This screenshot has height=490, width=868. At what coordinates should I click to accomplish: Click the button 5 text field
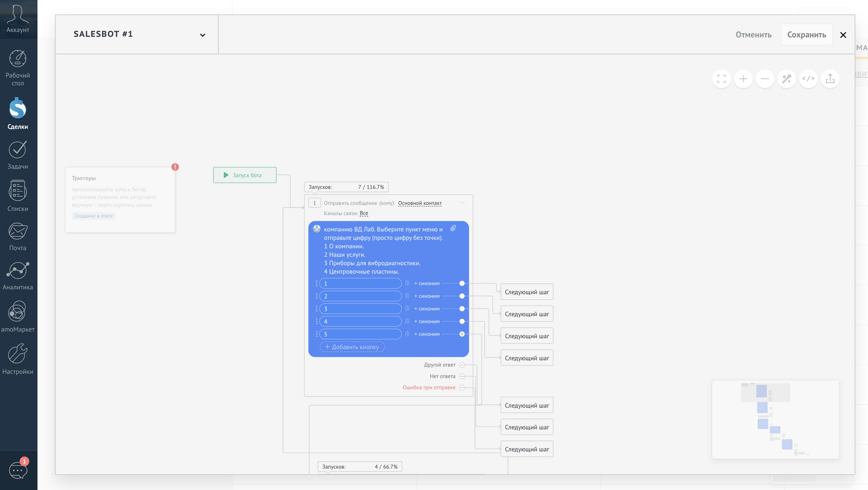point(360,334)
